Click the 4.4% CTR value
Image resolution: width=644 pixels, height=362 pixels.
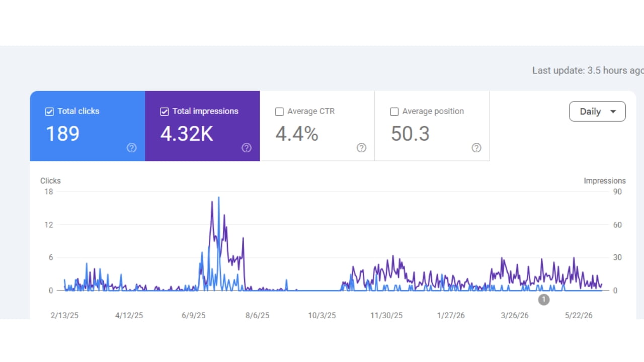pyautogui.click(x=297, y=134)
